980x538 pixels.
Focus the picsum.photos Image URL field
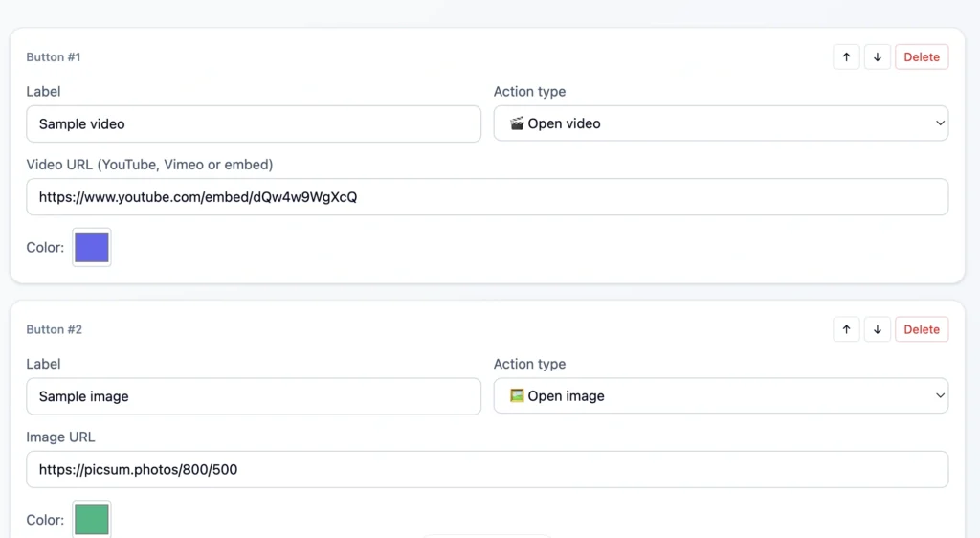[x=487, y=469]
